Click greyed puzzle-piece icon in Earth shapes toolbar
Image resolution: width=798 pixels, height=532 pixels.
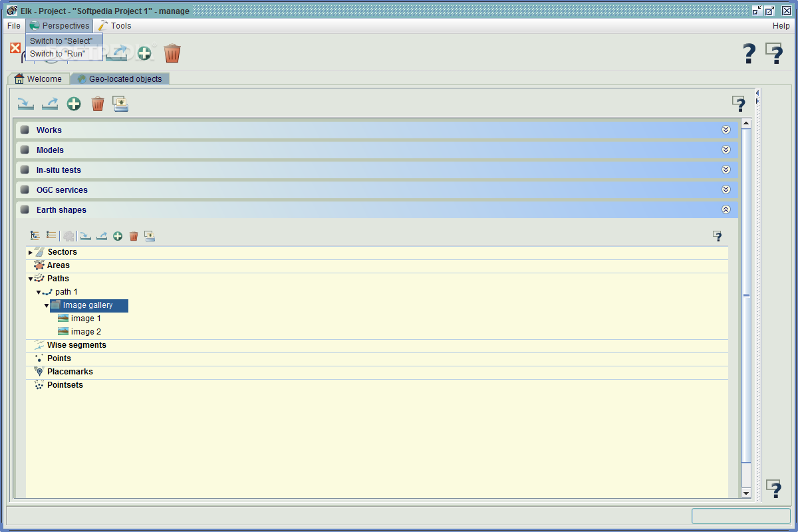68,236
